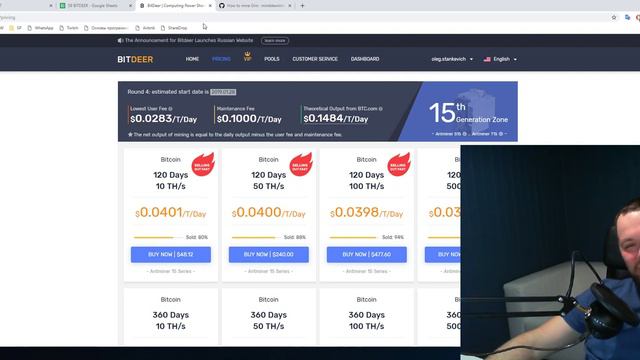Click the $0.1484/T/Day theoretical output value

336,119
